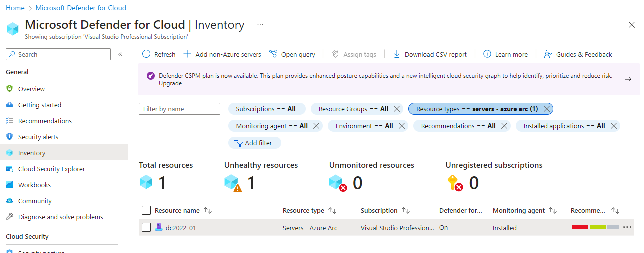Select all resources with header checkbox
The height and width of the screenshot is (253, 644).
(146, 210)
